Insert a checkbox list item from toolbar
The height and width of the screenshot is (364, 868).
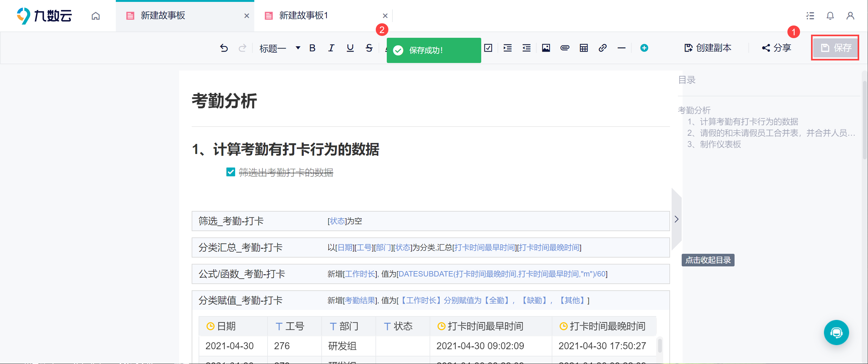[488, 48]
